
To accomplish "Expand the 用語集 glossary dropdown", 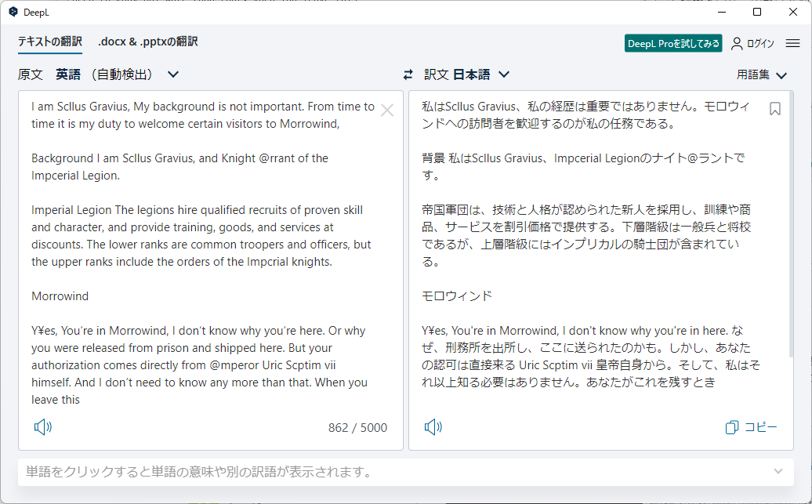I will [762, 74].
